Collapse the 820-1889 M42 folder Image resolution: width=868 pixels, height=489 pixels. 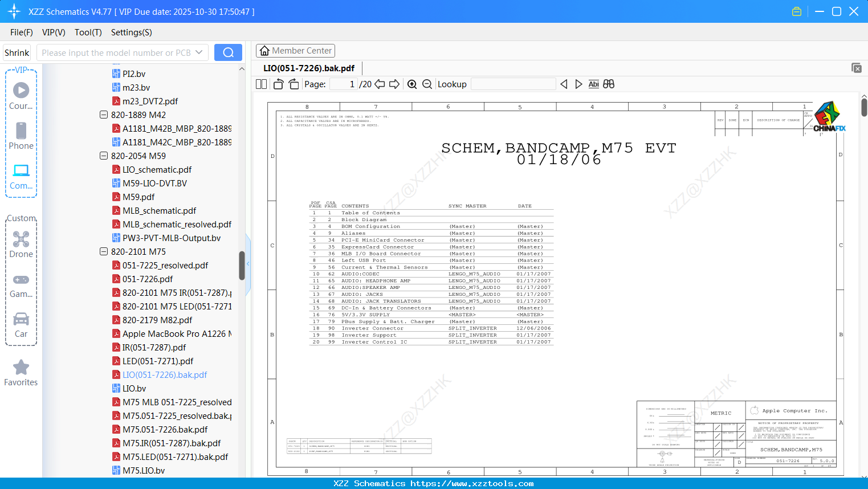tap(104, 115)
